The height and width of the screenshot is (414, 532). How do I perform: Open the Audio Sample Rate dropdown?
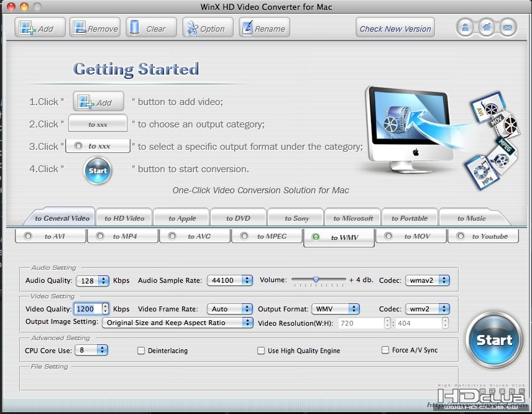pyautogui.click(x=230, y=280)
